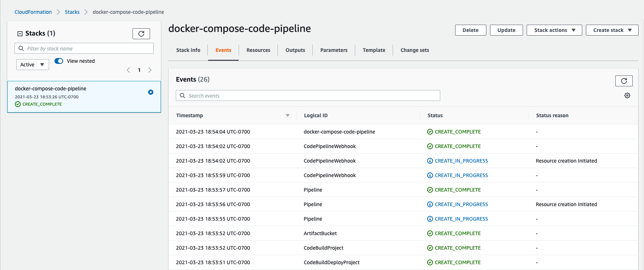Collapse the Stacks panel box icon
This screenshot has height=270, width=644.
pos(20,33)
